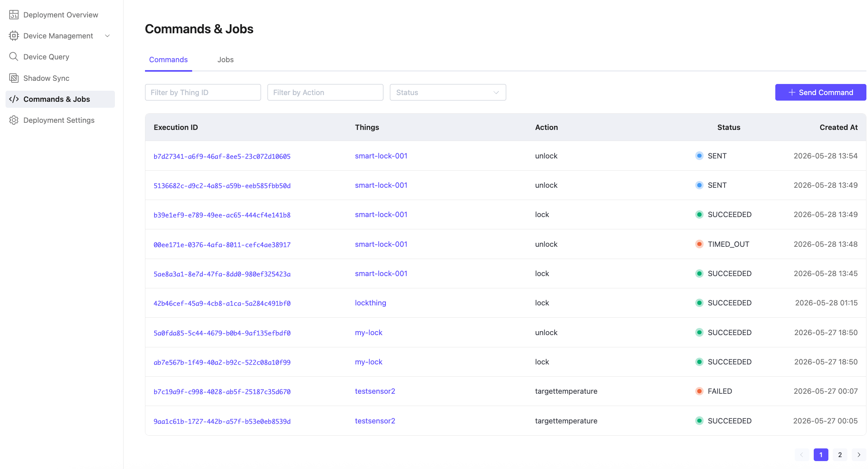The width and height of the screenshot is (868, 469).
Task: Open Device Query page
Action: (x=60, y=57)
